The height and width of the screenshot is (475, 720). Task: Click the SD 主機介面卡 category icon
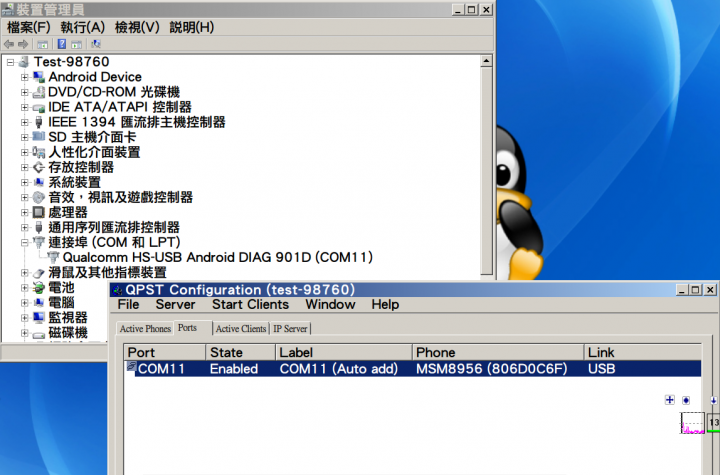click(39, 137)
